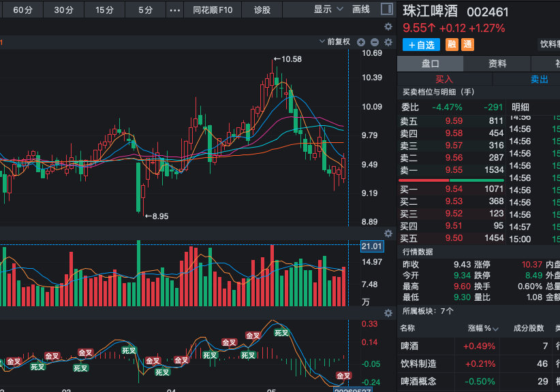Zoom in candlestick chart plus icon
This screenshot has height=392, width=560.
361,42
